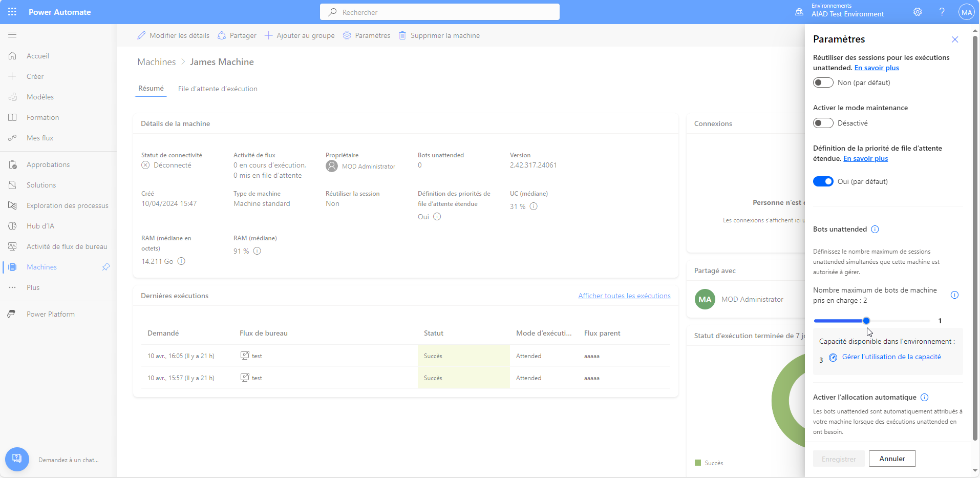Click the Demandé column header
The width and height of the screenshot is (980, 478).
(163, 333)
